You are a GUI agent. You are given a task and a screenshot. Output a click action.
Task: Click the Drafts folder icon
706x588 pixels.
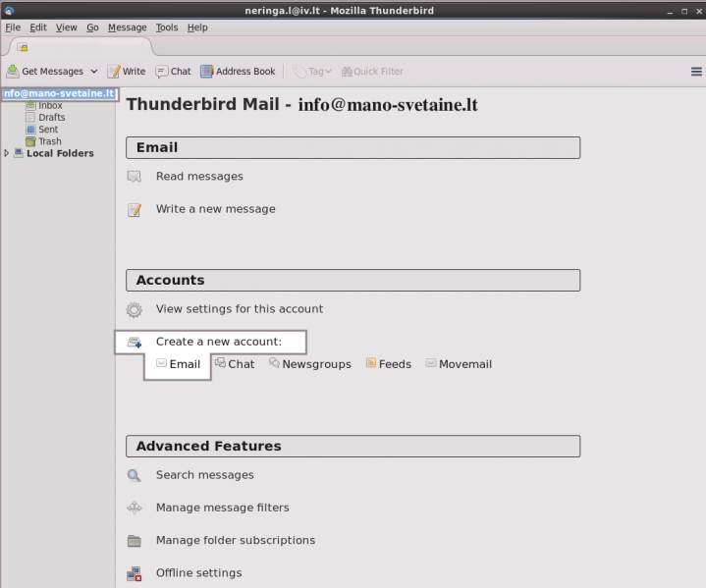[x=30, y=117]
